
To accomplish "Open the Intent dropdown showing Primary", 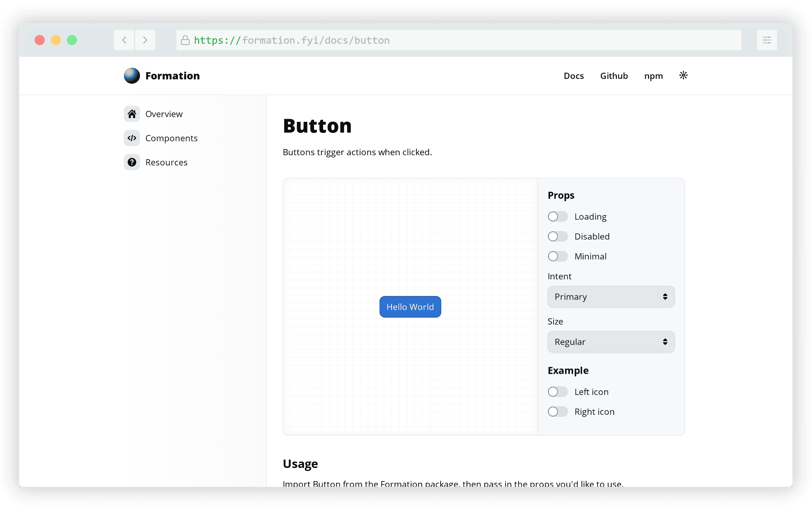I will coord(611,296).
